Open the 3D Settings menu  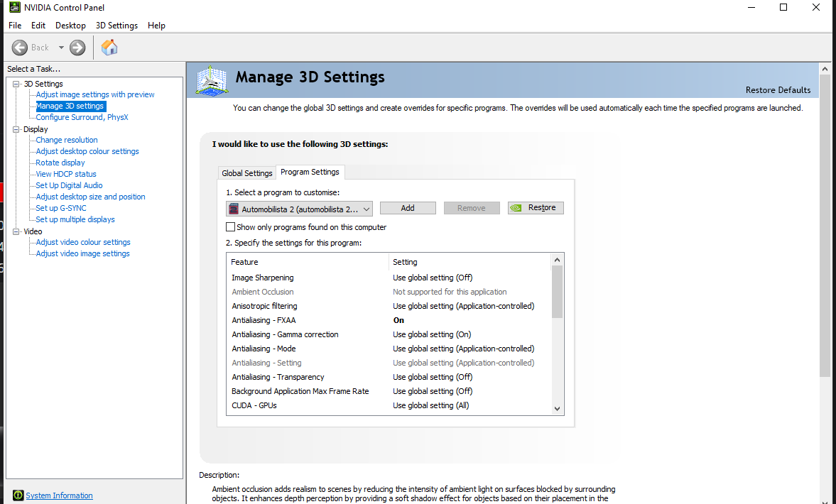coord(116,26)
